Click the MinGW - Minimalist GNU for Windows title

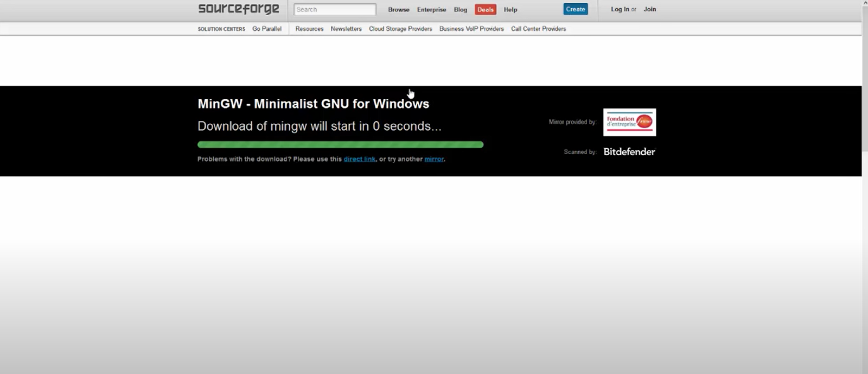click(313, 104)
